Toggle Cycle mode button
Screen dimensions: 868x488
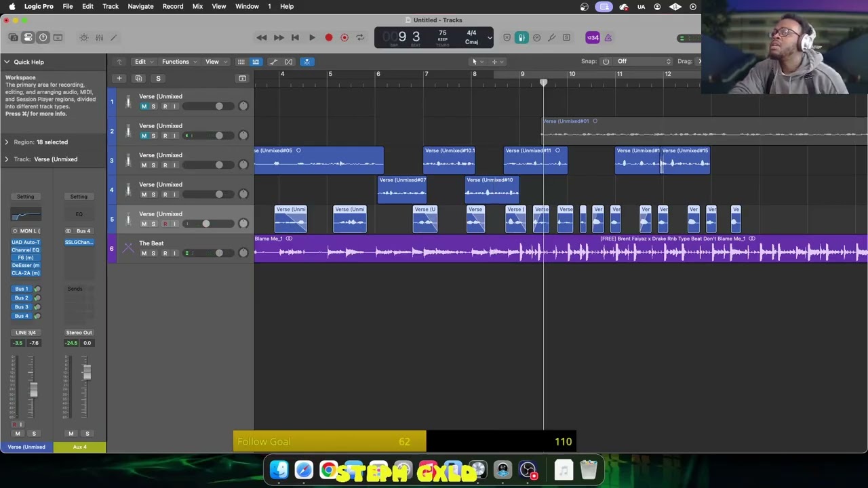(360, 37)
